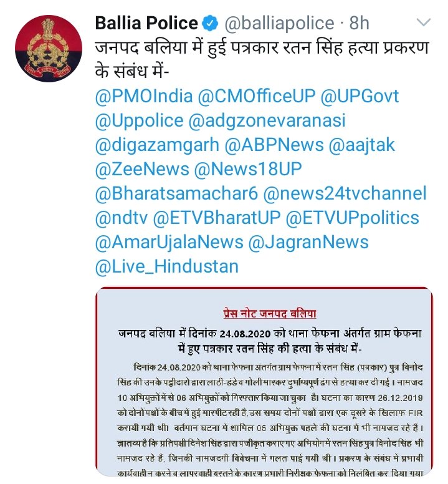Open the @AmarUjalaNews mention
Viewport: 448px width, 484px height.
(169, 242)
